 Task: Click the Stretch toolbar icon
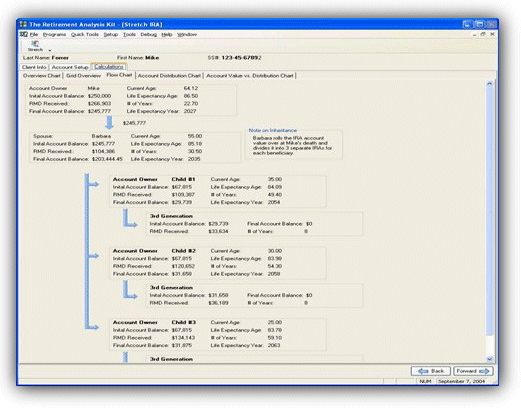click(x=35, y=46)
